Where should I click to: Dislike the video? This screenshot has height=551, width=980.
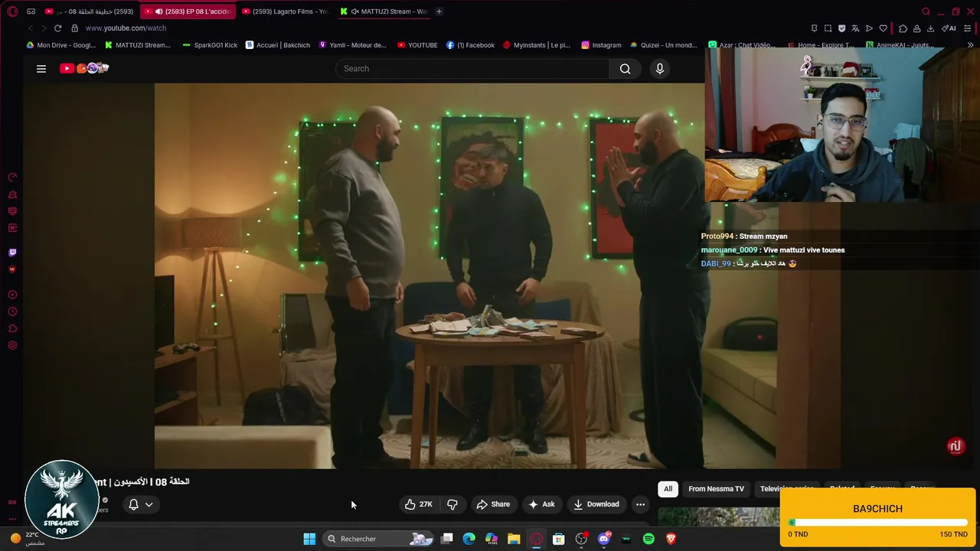452,504
